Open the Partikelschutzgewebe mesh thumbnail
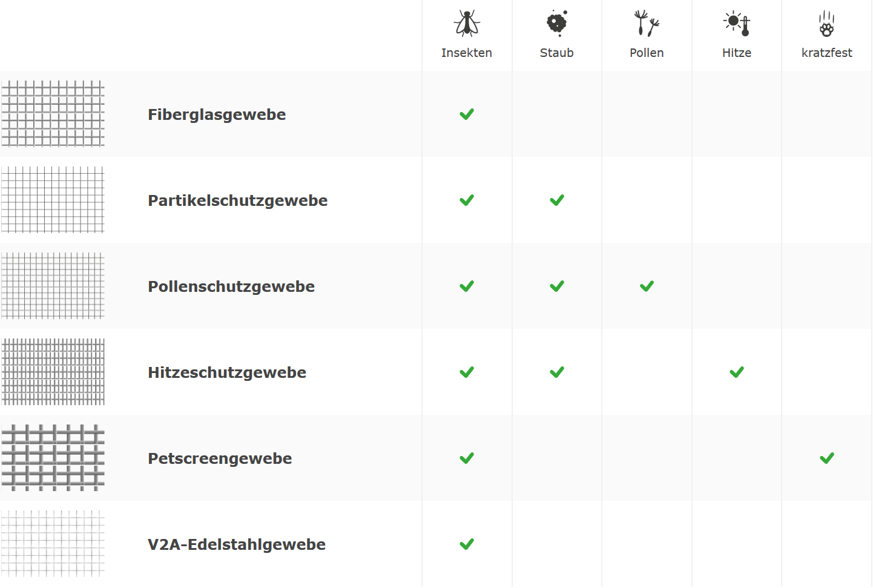This screenshot has height=588, width=873. [53, 200]
